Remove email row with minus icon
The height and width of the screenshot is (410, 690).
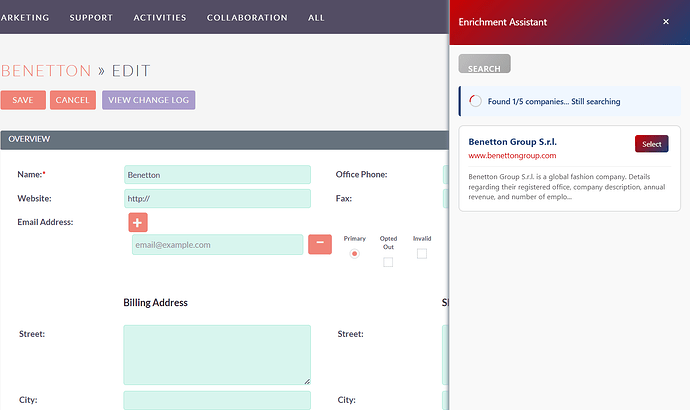point(319,244)
